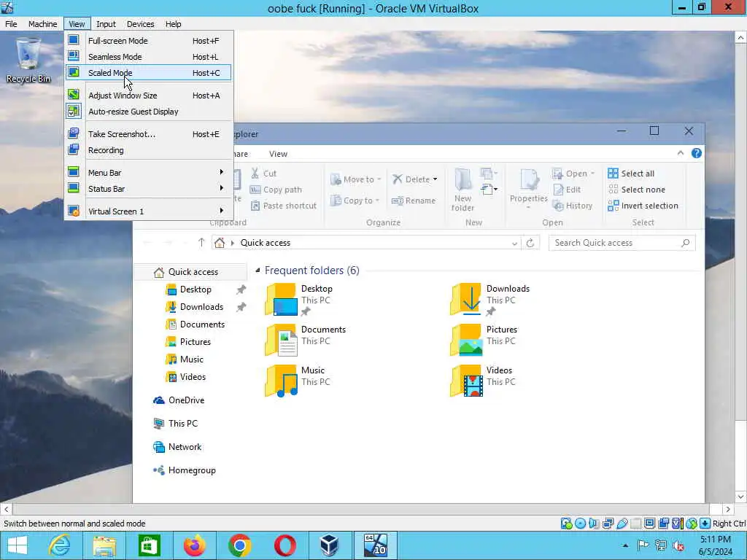
Task: Choose Seamless Mode menu entry
Action: click(x=149, y=57)
